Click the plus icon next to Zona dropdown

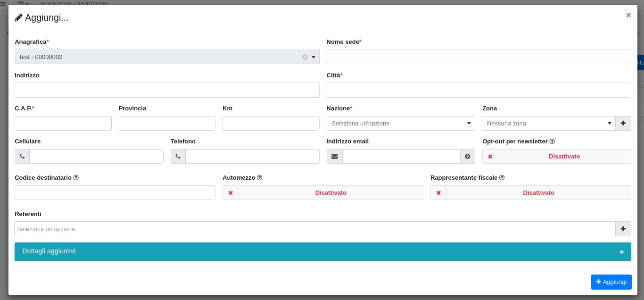pos(623,123)
